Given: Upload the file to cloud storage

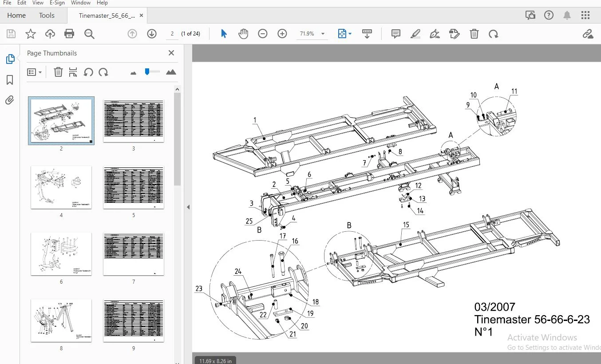Looking at the screenshot, I should point(50,34).
